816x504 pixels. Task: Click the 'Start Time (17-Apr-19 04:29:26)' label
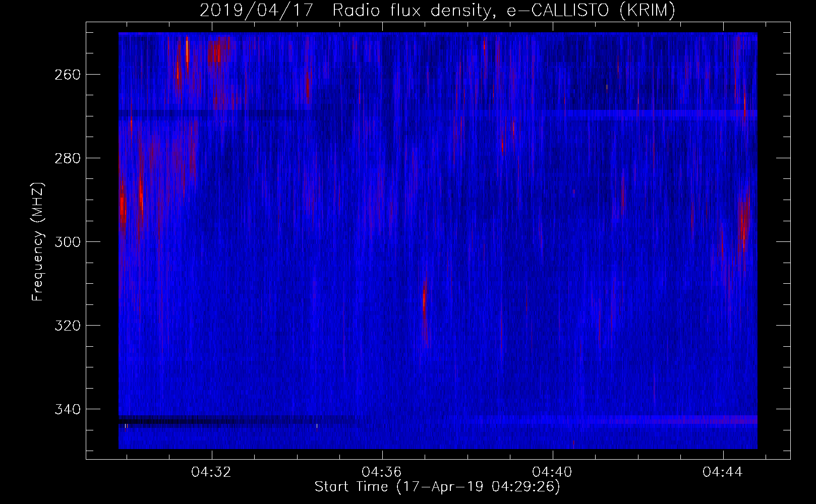coord(437,487)
